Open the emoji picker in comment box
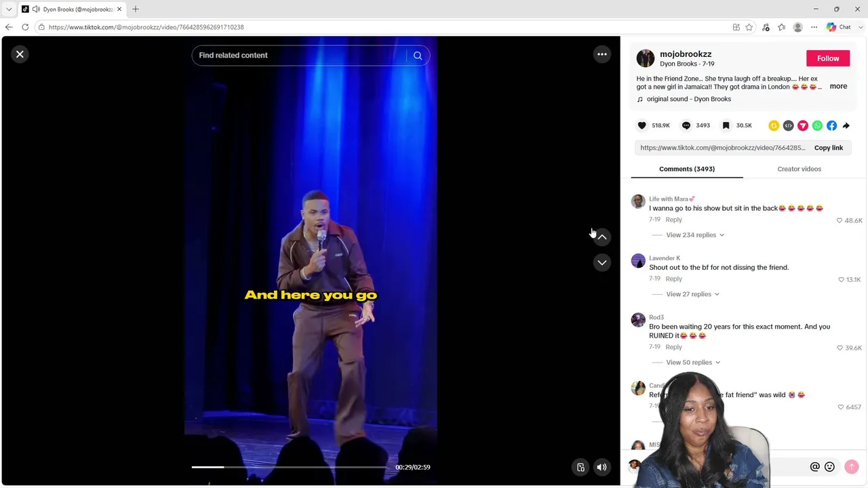868x488 pixels. click(x=829, y=466)
